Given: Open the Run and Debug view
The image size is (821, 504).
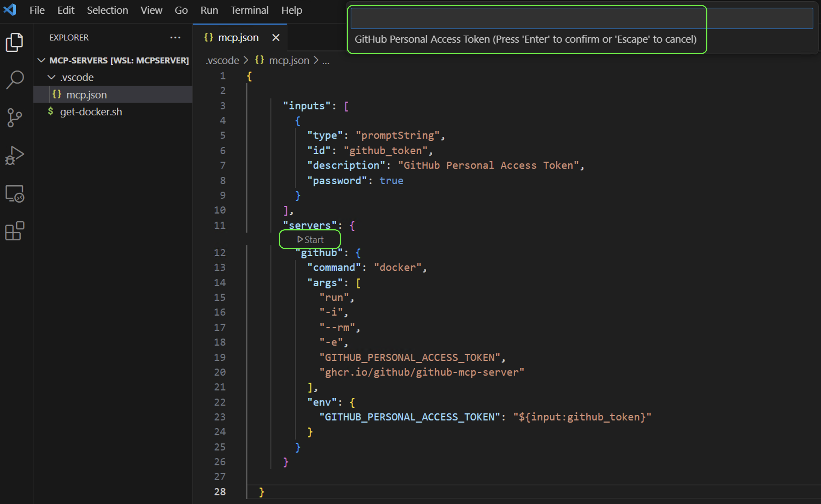Looking at the screenshot, I should click(15, 155).
